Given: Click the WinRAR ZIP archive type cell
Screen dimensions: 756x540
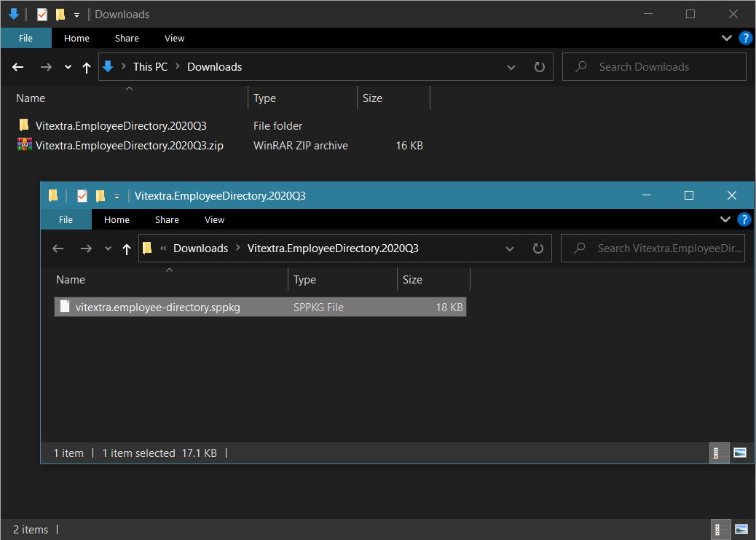Looking at the screenshot, I should pos(300,146).
